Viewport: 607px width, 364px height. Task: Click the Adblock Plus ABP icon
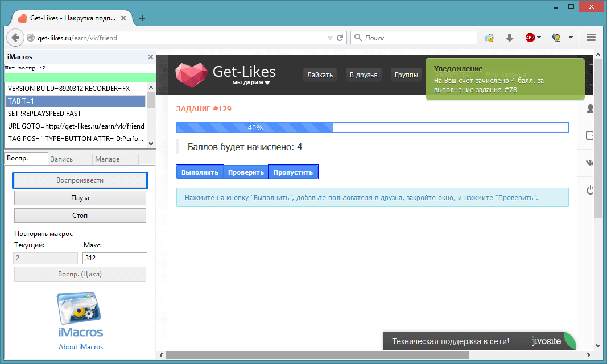tap(530, 38)
